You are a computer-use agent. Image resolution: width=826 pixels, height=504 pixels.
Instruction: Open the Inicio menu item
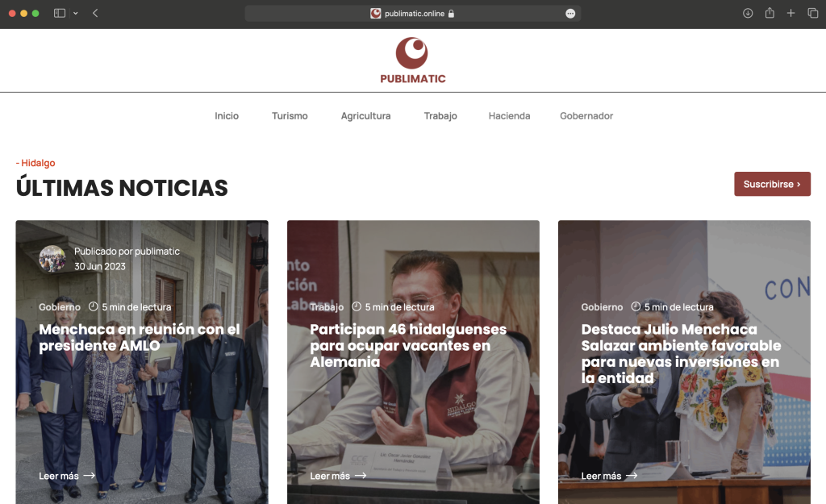(x=227, y=116)
